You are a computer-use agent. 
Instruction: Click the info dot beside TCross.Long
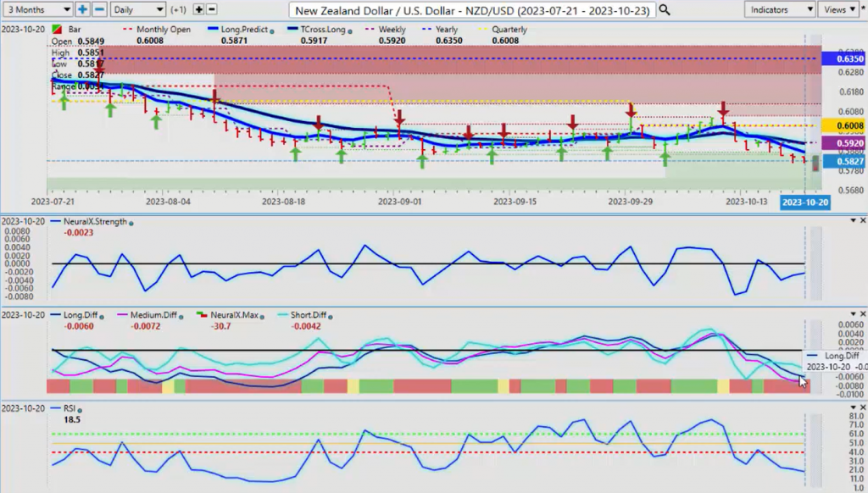349,31
